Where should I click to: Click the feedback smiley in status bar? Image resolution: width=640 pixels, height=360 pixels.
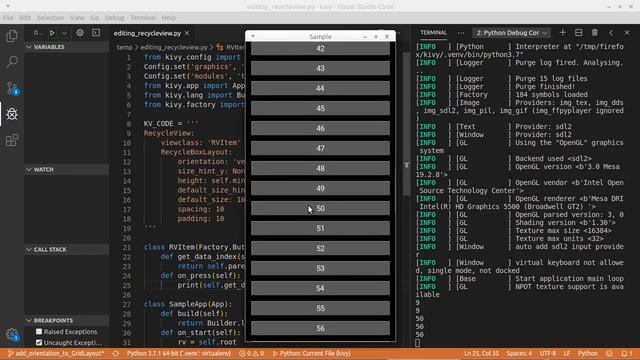coord(609,353)
